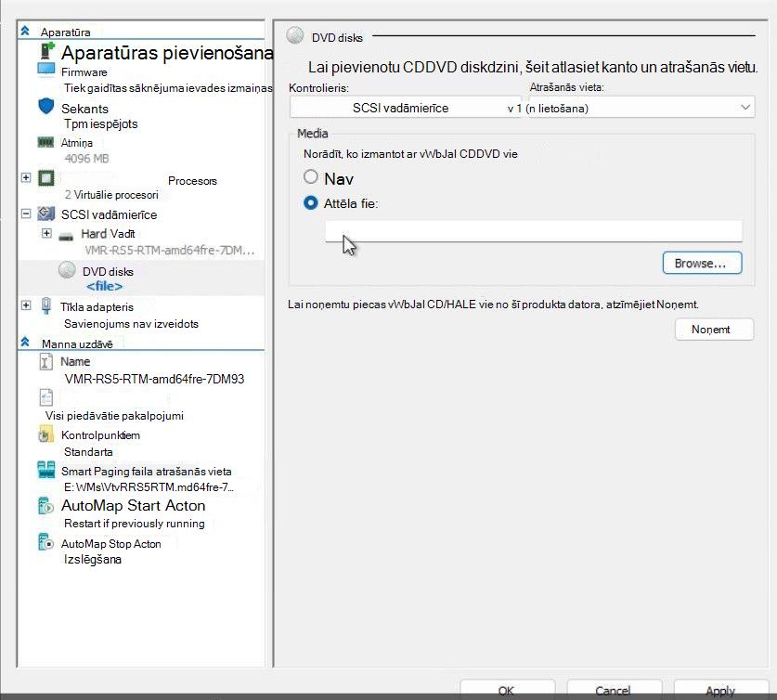The height and width of the screenshot is (700, 777).
Task: Select the SCSI vadāmierīce controller icon
Action: click(x=46, y=214)
